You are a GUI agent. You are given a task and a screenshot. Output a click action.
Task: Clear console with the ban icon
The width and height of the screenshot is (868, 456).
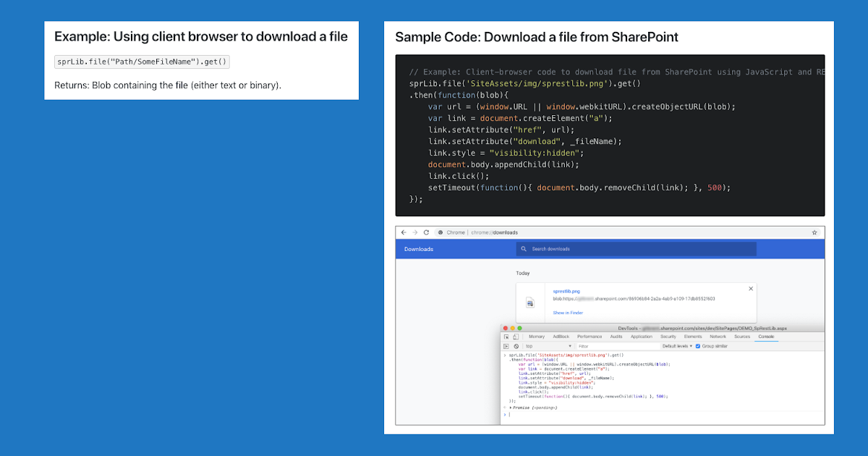[516, 346]
